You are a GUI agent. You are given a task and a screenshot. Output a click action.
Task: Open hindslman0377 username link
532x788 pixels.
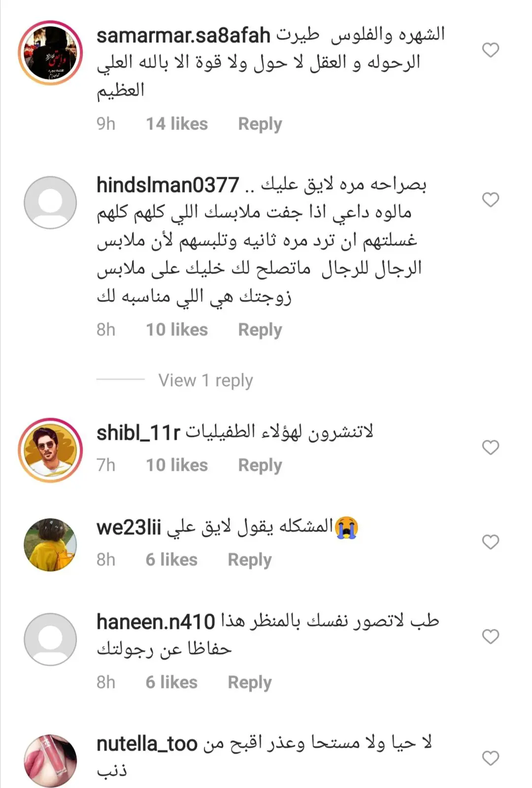tap(168, 185)
